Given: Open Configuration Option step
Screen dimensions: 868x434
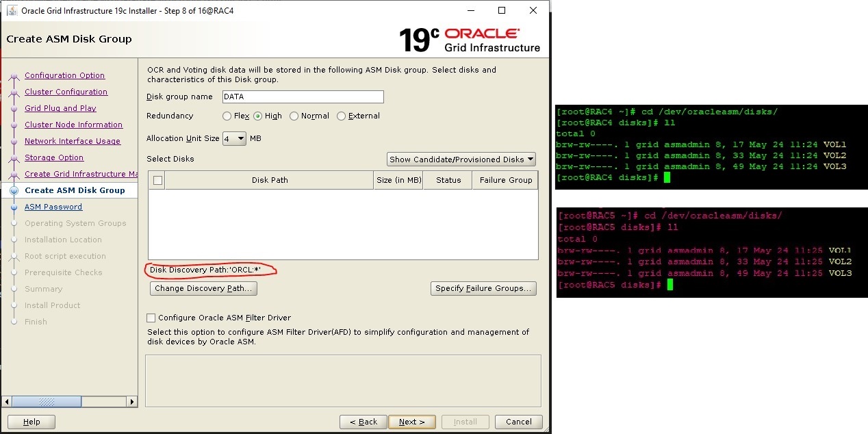Looking at the screenshot, I should pyautogui.click(x=64, y=75).
